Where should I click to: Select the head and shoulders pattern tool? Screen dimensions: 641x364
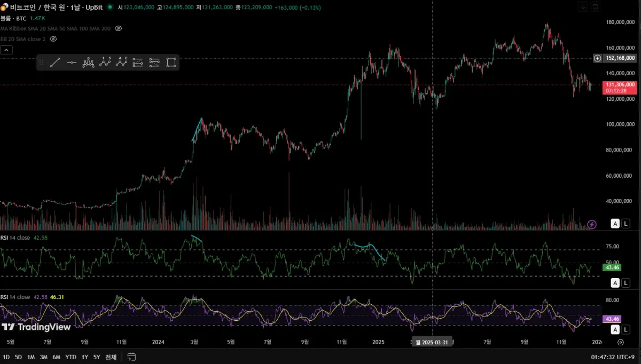(88, 62)
